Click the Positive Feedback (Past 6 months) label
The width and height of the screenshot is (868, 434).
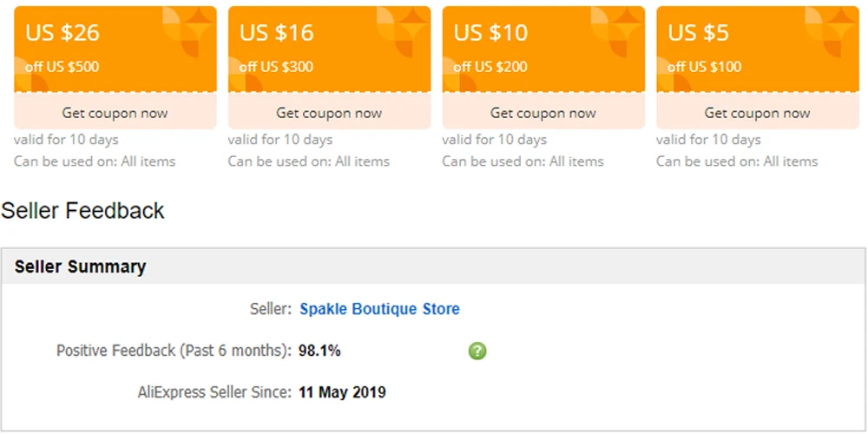174,351
